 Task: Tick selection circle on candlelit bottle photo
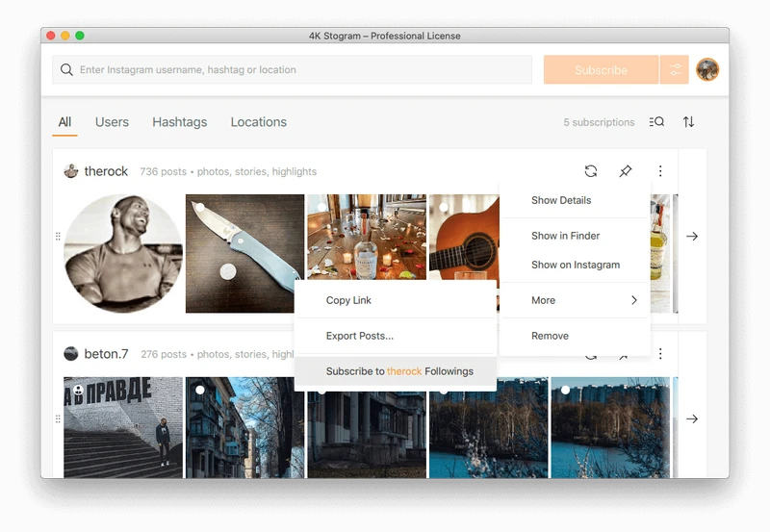click(x=321, y=207)
